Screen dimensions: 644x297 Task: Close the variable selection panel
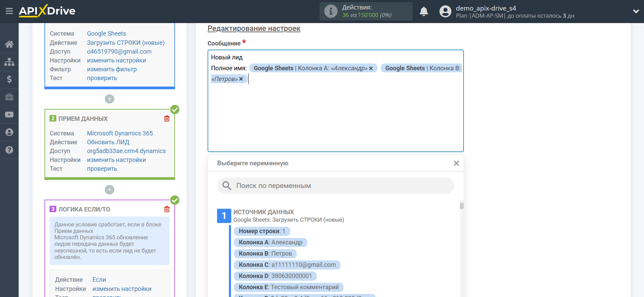(x=456, y=163)
